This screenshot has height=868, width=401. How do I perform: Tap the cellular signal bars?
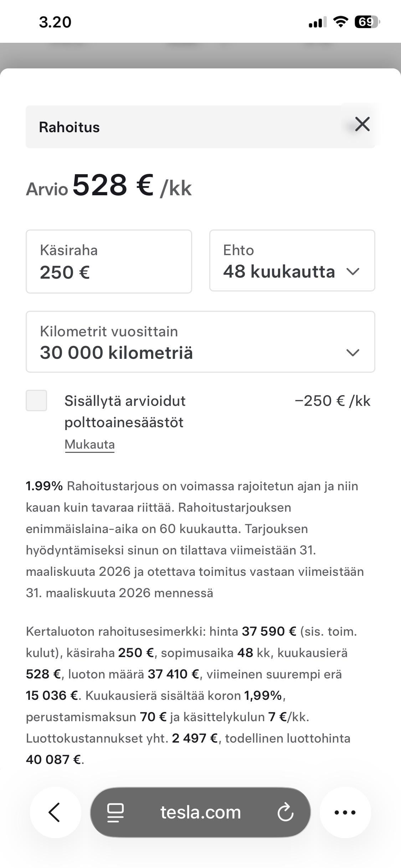pyautogui.click(x=317, y=22)
